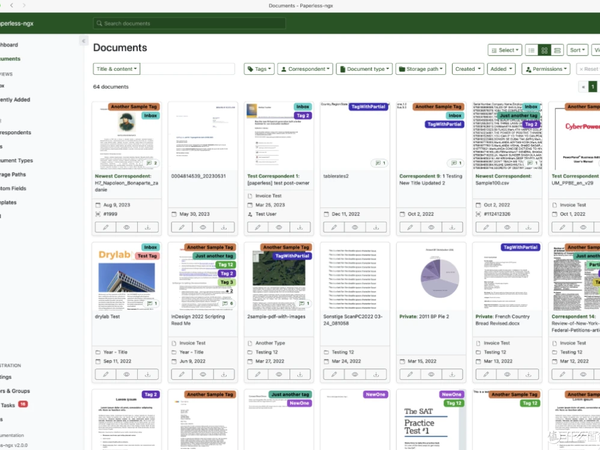The width and height of the screenshot is (600, 450).
Task: Download the French Country Bread Revised document
Action: coord(528,374)
